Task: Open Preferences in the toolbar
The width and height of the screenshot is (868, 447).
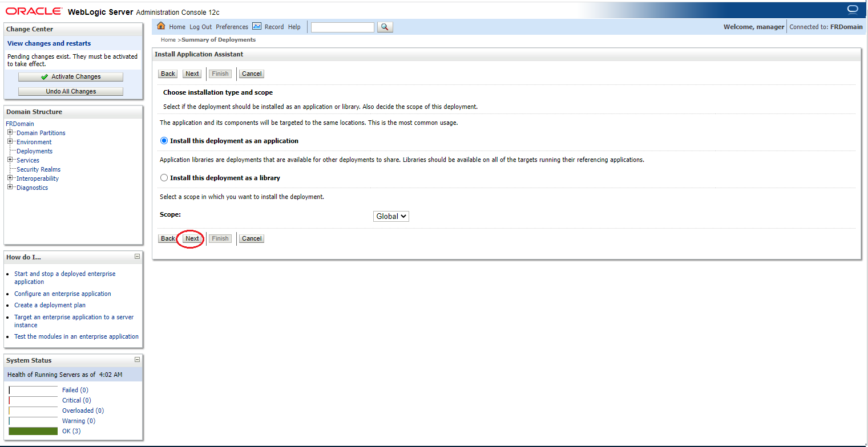Action: tap(232, 27)
